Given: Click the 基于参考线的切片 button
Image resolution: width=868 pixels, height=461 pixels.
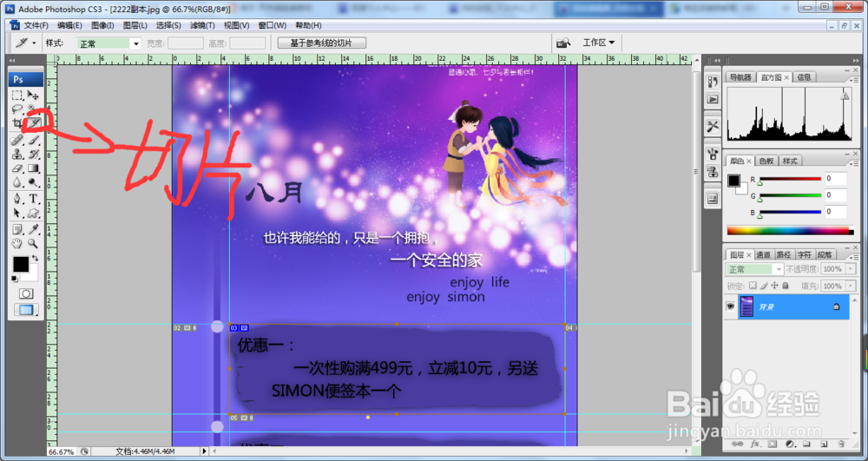Looking at the screenshot, I should tap(322, 43).
